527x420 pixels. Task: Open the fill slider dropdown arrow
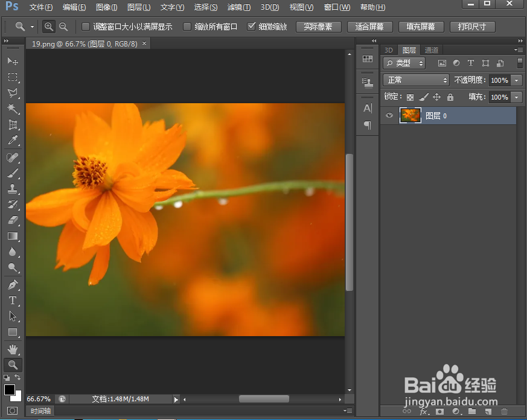pyautogui.click(x=517, y=97)
